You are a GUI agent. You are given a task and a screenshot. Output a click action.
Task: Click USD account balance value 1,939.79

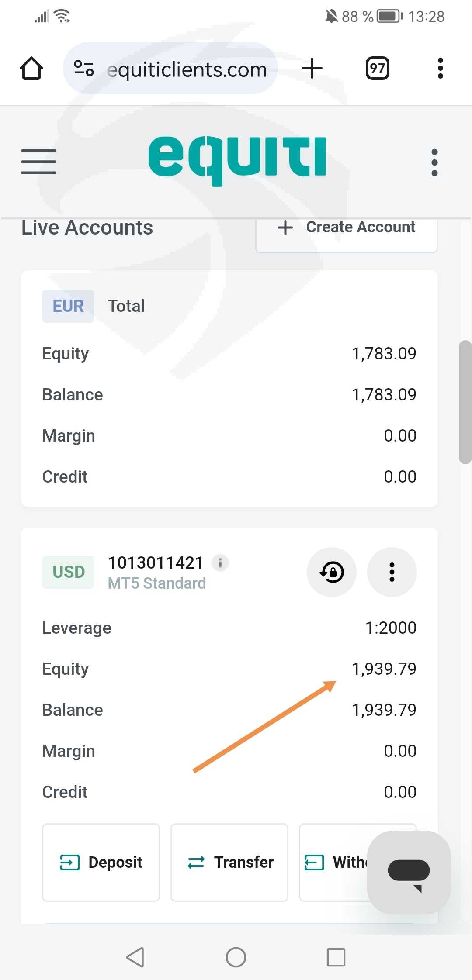[x=384, y=710]
